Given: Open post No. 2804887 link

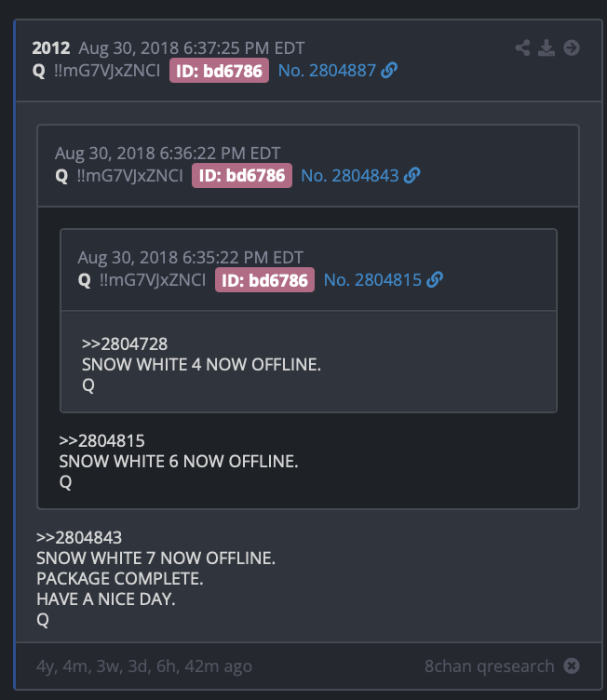Looking at the screenshot, I should click(x=327, y=71).
